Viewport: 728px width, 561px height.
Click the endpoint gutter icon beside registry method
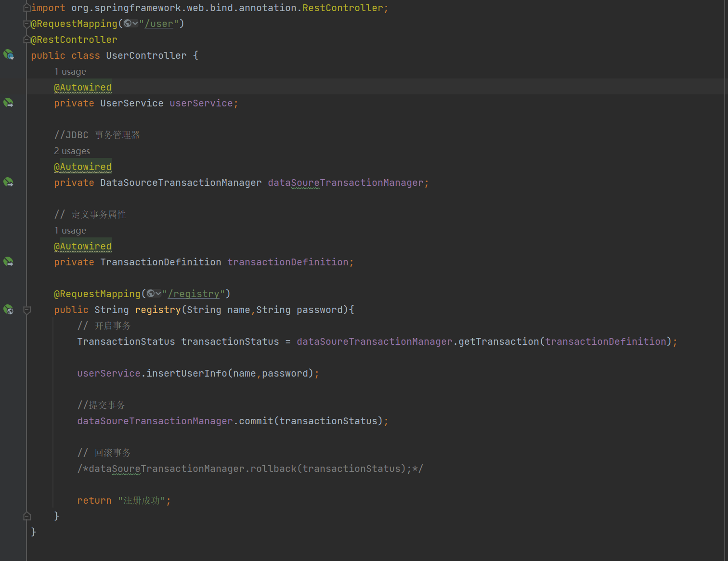click(x=9, y=310)
